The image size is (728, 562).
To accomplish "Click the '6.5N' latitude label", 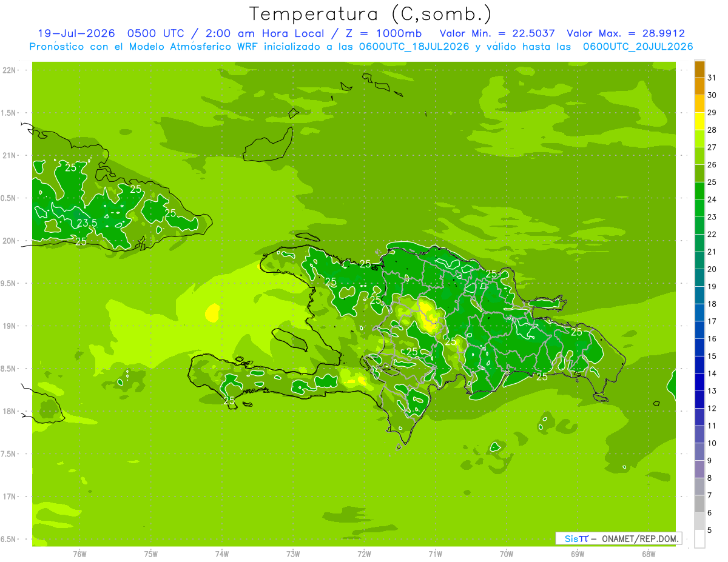I will (9, 539).
